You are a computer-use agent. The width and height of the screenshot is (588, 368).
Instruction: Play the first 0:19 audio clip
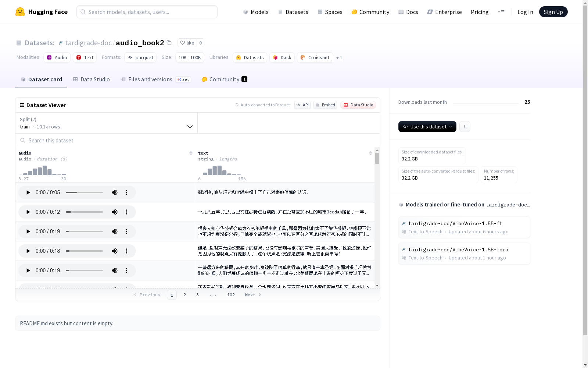coord(28,231)
